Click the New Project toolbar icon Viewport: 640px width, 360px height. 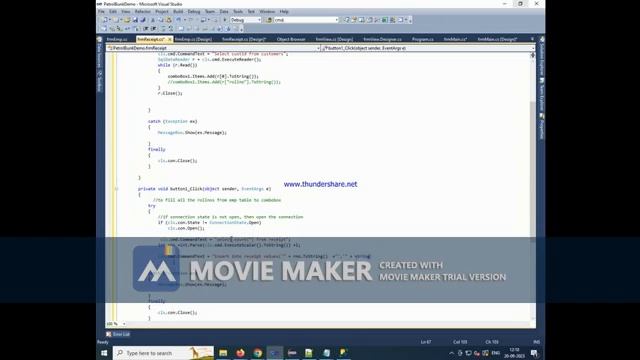point(105,20)
